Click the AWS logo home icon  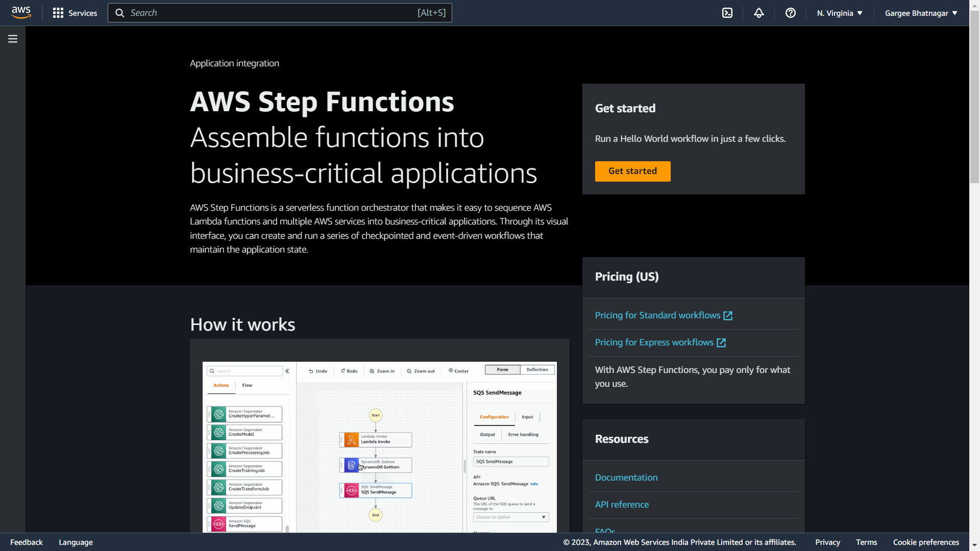click(21, 13)
